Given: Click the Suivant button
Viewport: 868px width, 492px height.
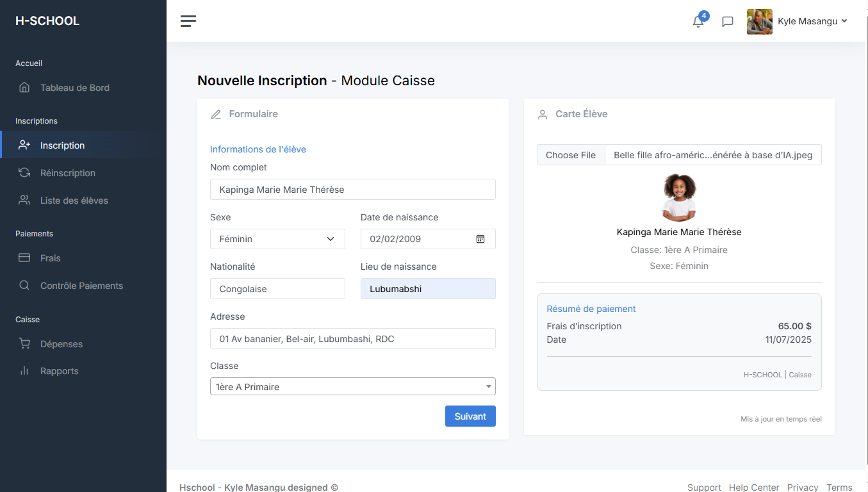Looking at the screenshot, I should pyautogui.click(x=470, y=416).
